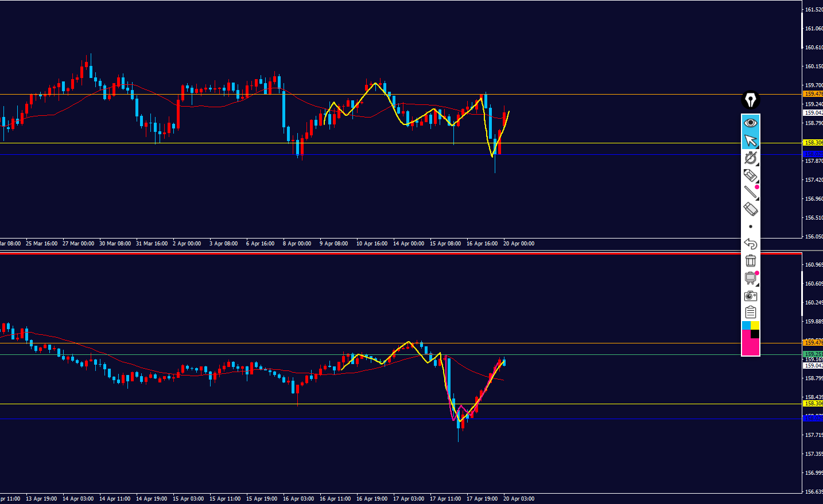The width and height of the screenshot is (823, 504).
Task: Undo the last drawing stroke
Action: 750,244
